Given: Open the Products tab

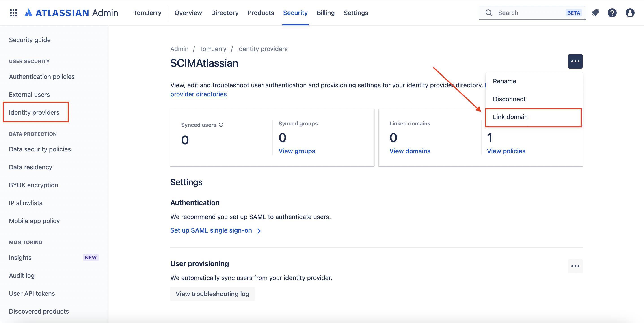Looking at the screenshot, I should point(261,13).
